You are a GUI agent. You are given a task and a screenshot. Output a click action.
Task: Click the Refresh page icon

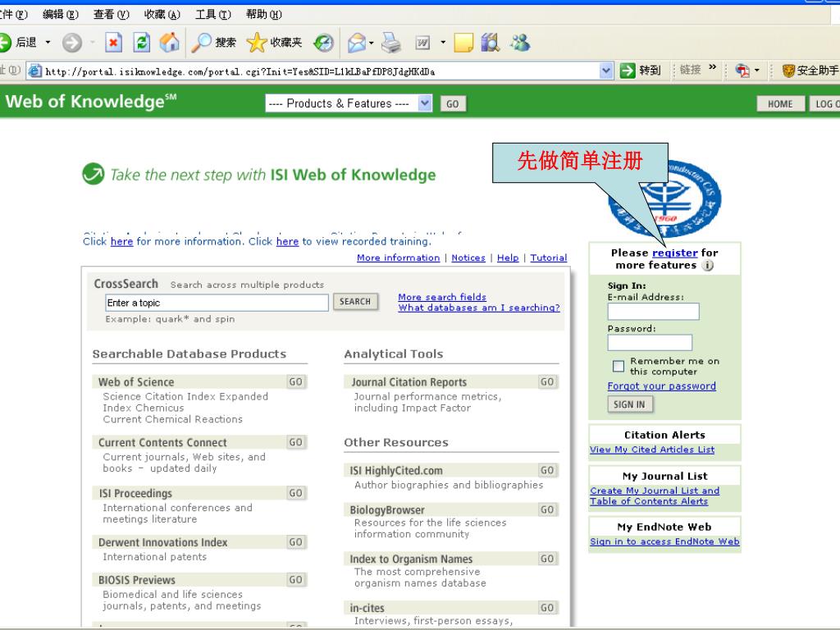coord(141,43)
